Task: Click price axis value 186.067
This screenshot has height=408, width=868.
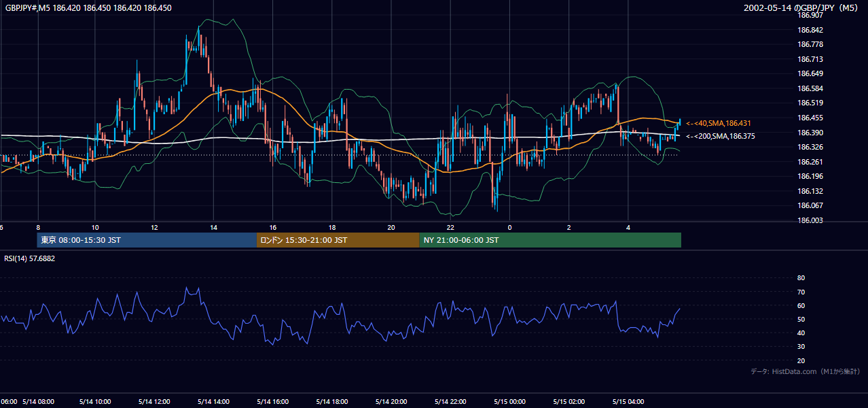Action: click(810, 205)
